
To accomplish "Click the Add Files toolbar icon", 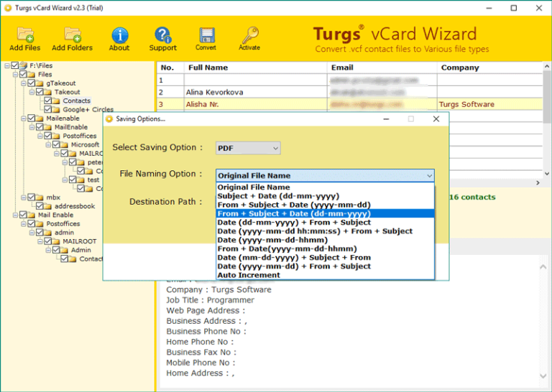I will [25, 34].
